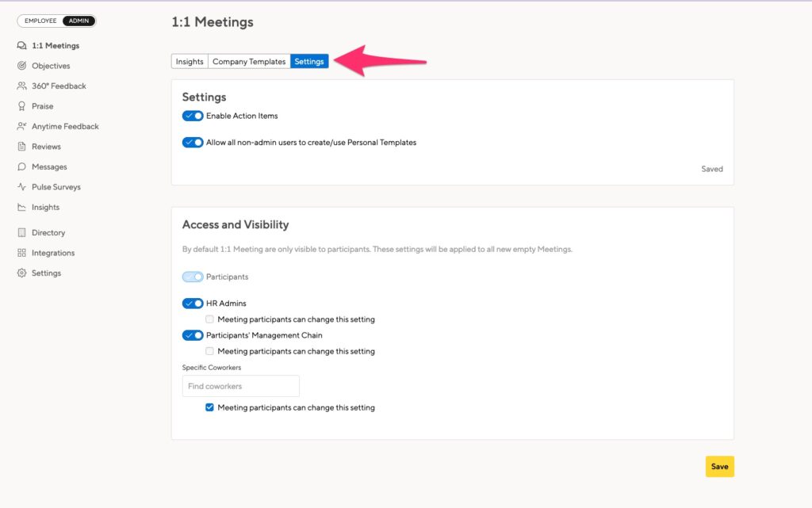812x508 pixels.
Task: Click the 'Access and Visibility' heading
Action: (x=236, y=224)
